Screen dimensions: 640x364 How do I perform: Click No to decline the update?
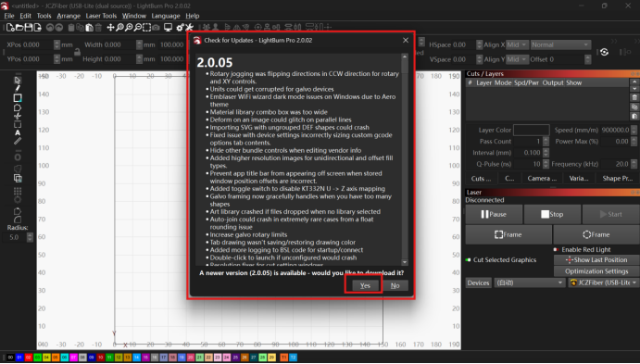click(395, 285)
